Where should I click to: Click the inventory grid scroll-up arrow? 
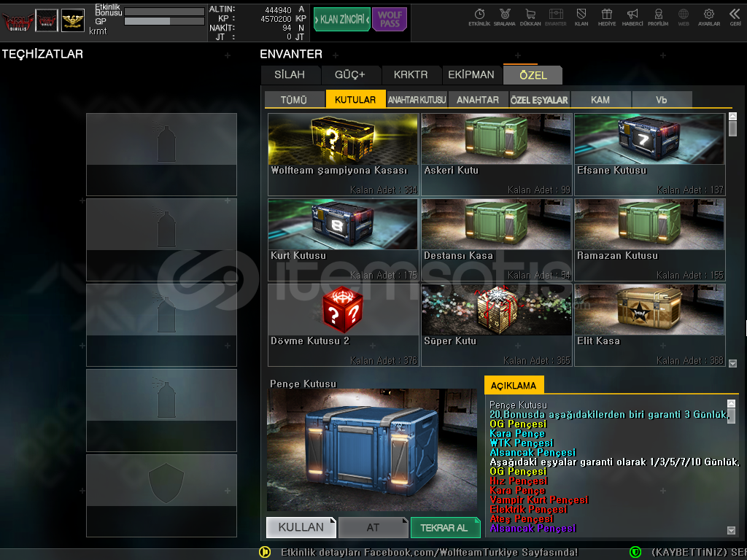(x=732, y=116)
